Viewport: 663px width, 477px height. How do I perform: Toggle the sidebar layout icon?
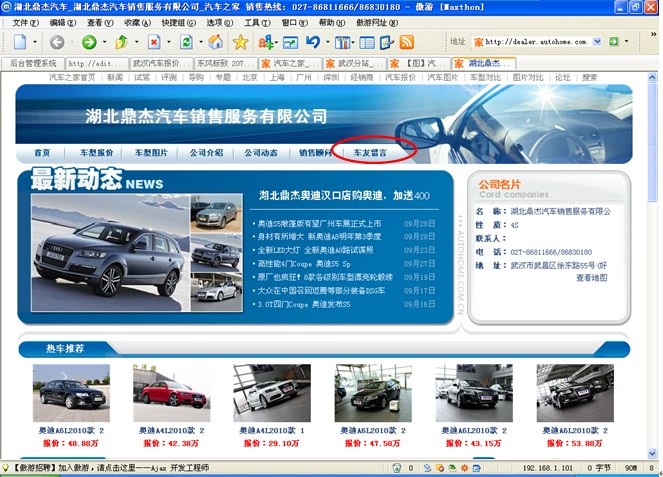click(367, 42)
